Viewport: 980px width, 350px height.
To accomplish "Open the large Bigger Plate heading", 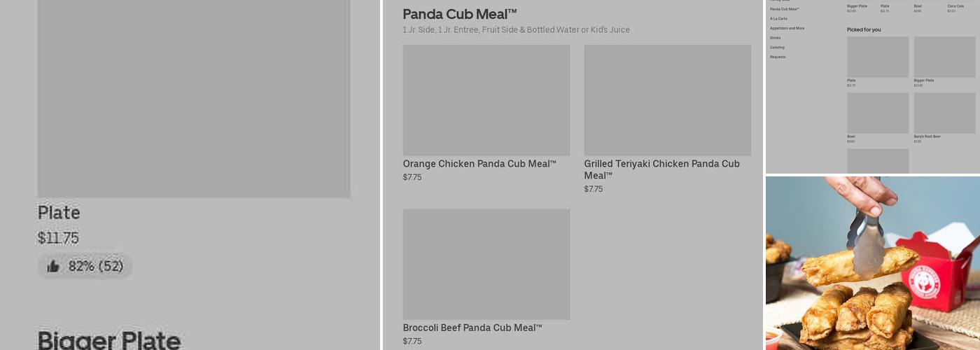I will (109, 341).
